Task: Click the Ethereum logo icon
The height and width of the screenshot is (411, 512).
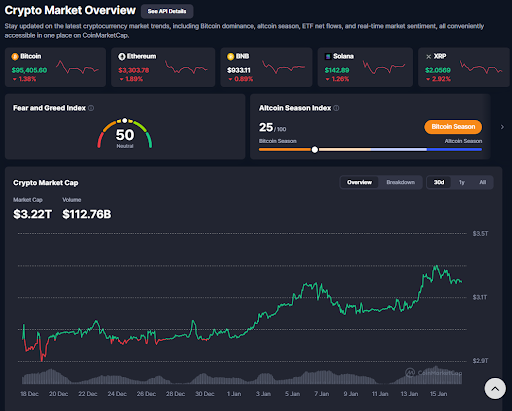Action: [122, 57]
